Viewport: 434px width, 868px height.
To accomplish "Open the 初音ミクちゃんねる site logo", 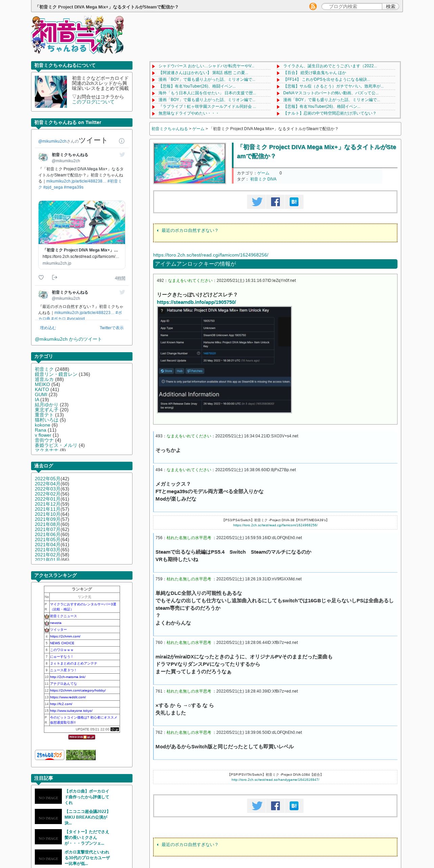I will [x=78, y=35].
